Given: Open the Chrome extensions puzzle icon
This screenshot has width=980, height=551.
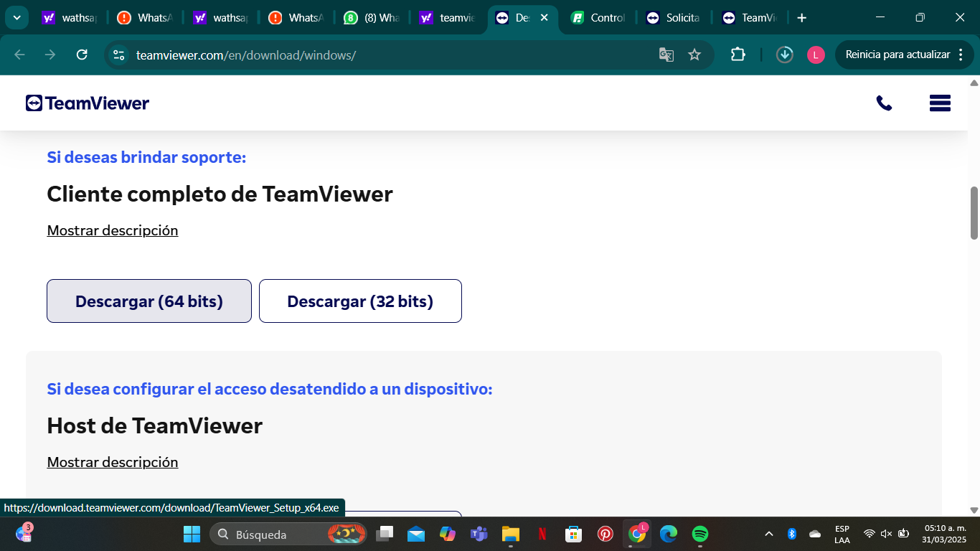Looking at the screenshot, I should coord(738,55).
